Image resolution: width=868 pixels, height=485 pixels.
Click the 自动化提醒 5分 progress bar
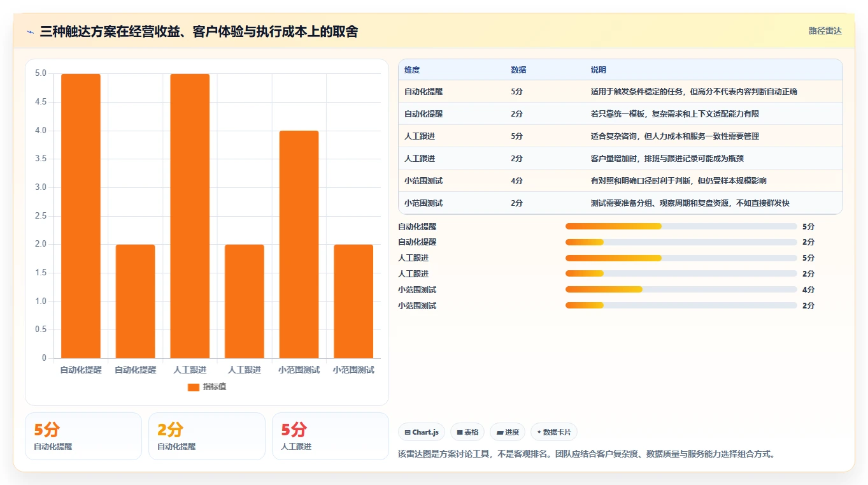tap(681, 226)
